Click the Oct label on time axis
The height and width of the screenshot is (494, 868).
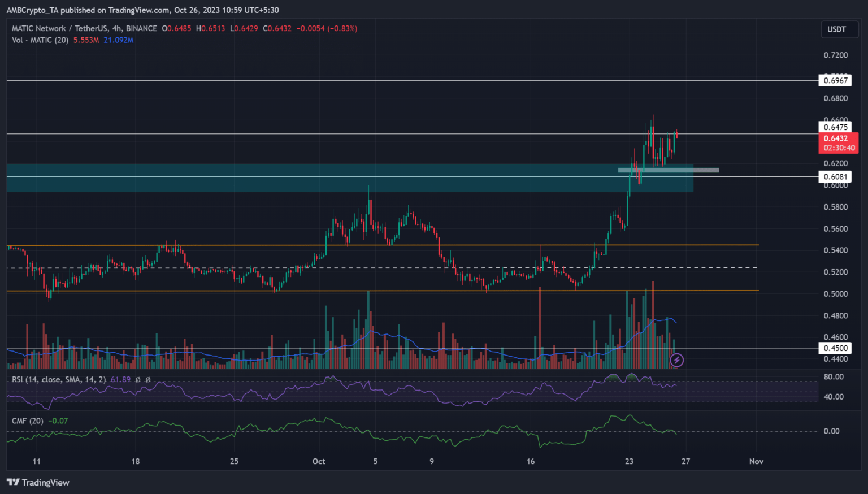pyautogui.click(x=319, y=461)
